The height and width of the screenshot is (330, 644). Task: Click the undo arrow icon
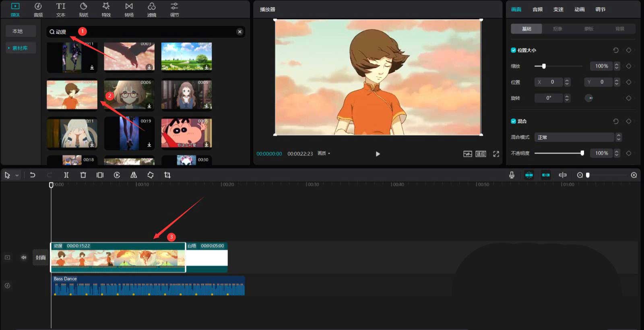33,175
